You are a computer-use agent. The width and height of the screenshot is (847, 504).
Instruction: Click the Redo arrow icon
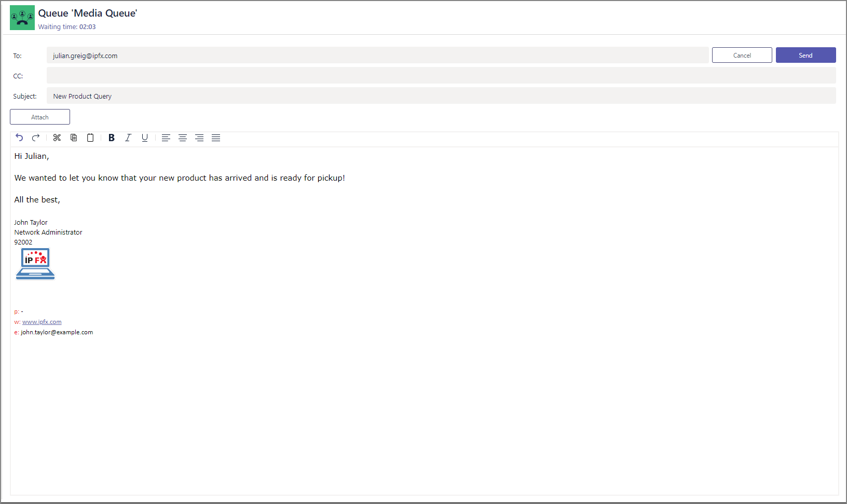pyautogui.click(x=36, y=138)
